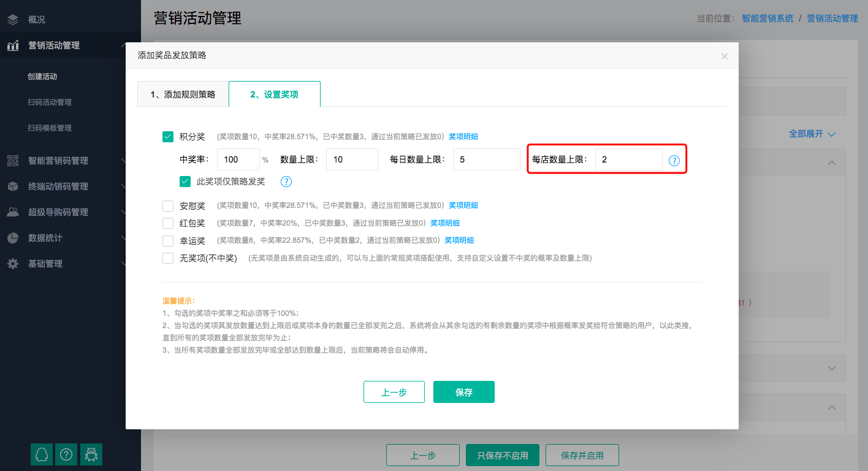Image resolution: width=868 pixels, height=471 pixels.
Task: Click the cube icon beside 终端动销码管理
Action: (13, 186)
